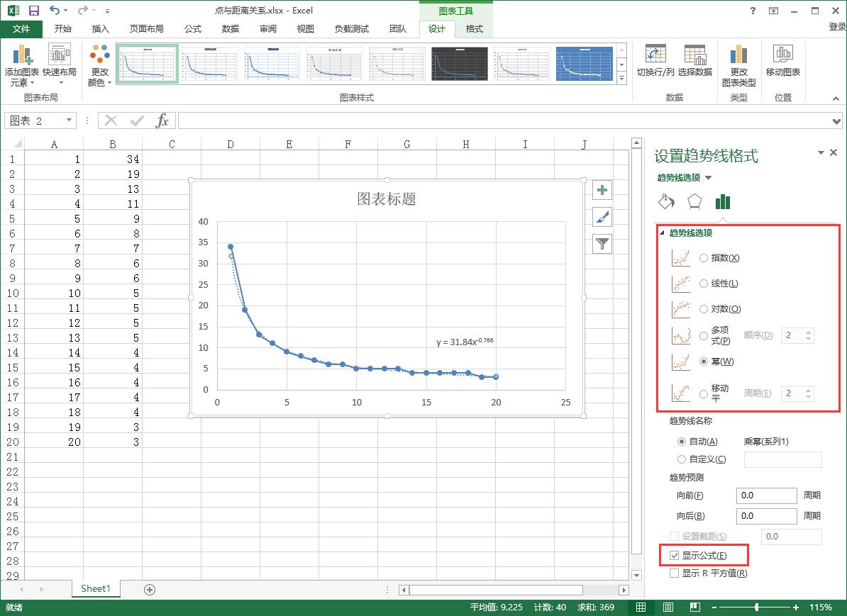Click Select Data (选择数据) icon
Image resolution: width=847 pixels, height=616 pixels.
pos(694,60)
